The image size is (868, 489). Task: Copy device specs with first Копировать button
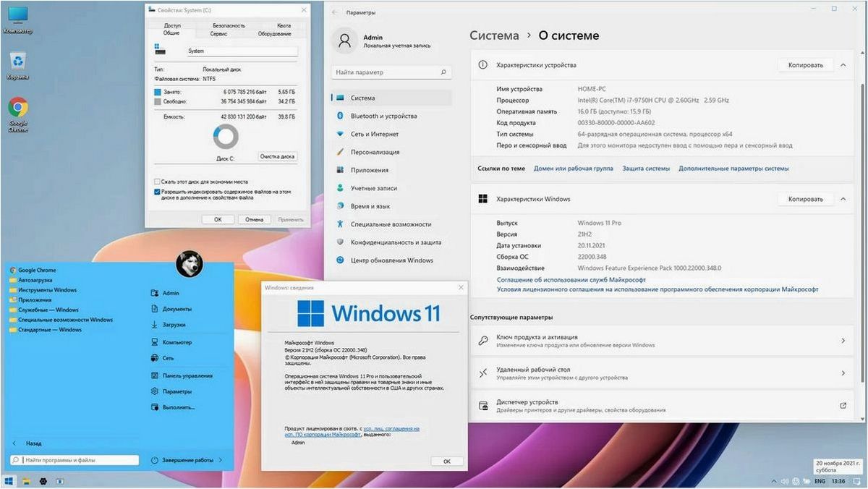(x=805, y=65)
